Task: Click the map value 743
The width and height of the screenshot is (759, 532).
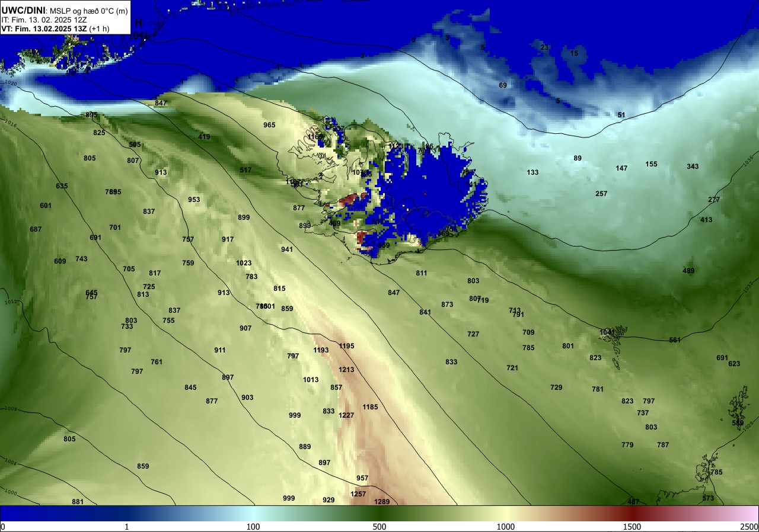Action: (x=81, y=259)
